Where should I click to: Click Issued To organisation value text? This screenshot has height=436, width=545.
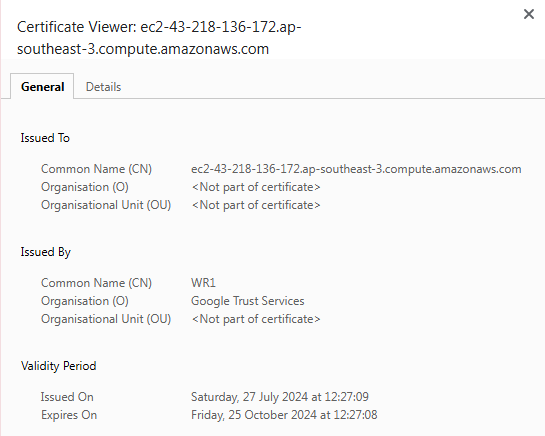point(256,187)
